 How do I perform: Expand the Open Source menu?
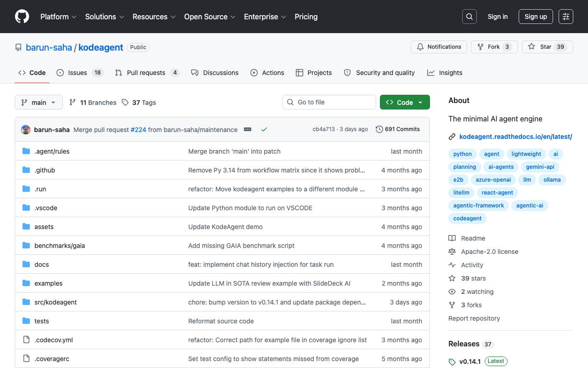tap(209, 17)
